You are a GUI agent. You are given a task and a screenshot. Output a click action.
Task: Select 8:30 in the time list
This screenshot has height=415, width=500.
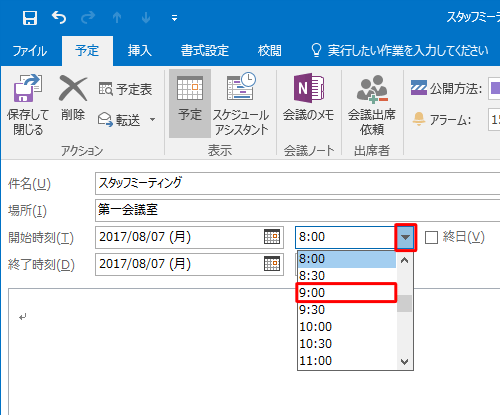pyautogui.click(x=347, y=276)
